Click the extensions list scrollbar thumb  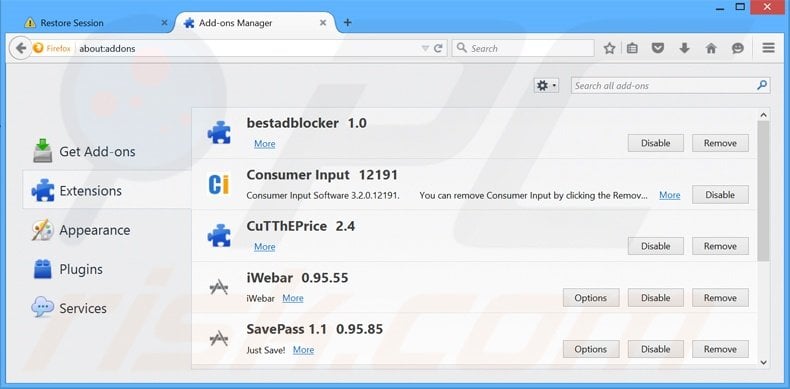763,190
